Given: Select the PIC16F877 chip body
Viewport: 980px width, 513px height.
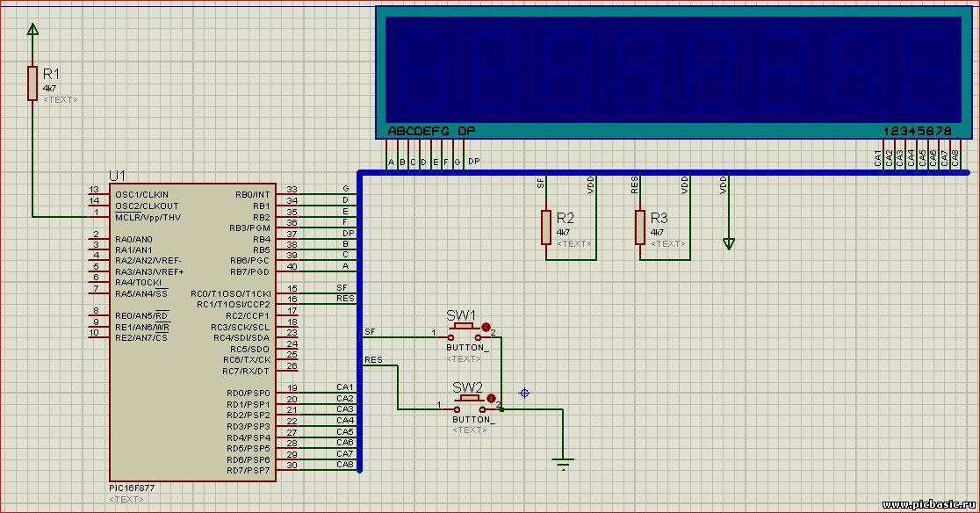Looking at the screenshot, I should [193, 332].
